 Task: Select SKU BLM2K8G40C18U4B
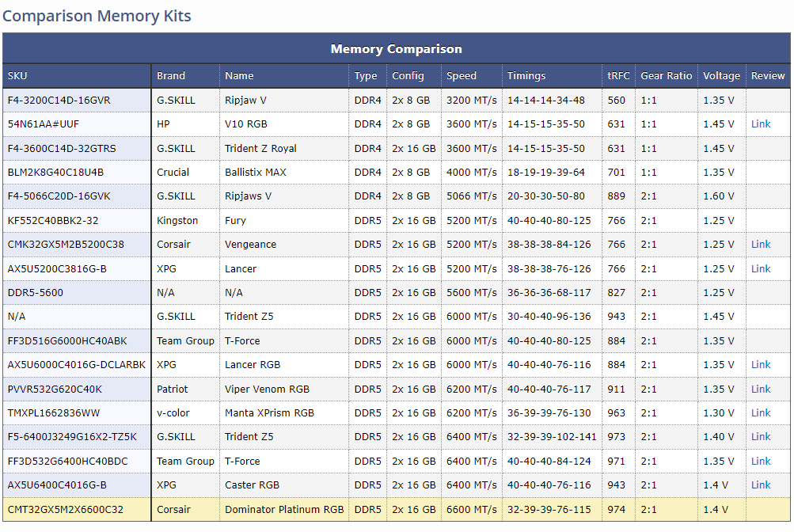pos(55,173)
